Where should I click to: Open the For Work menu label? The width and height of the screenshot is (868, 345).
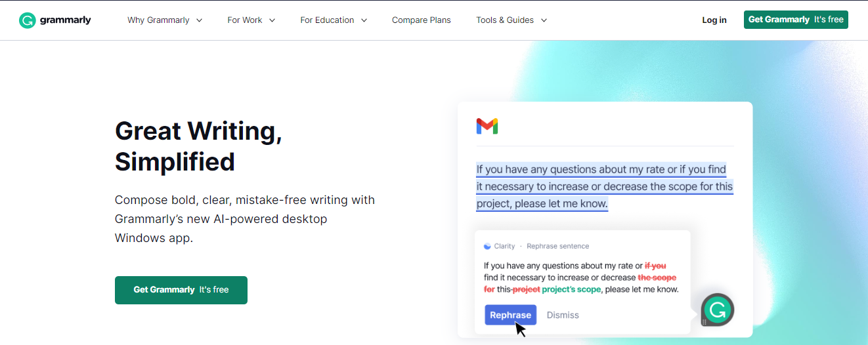245,20
